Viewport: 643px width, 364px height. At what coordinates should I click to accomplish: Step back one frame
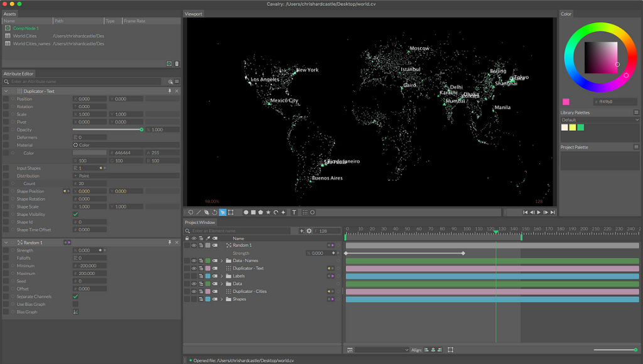[x=532, y=212]
